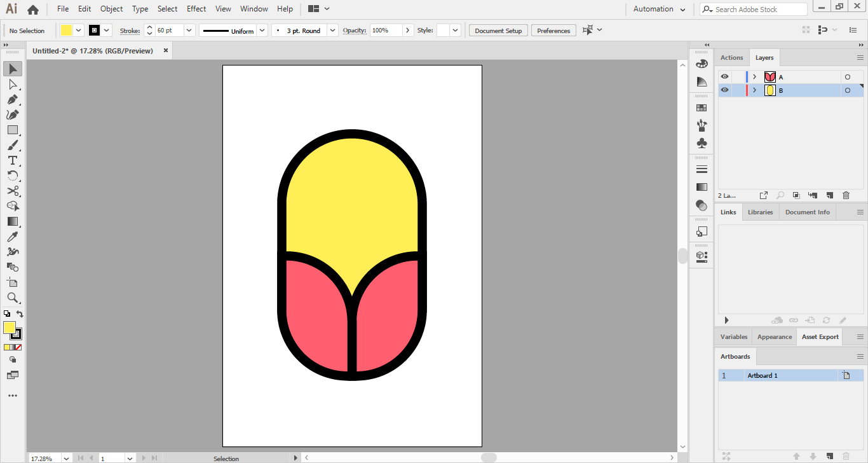Expand layer A contents
This screenshot has height=463, width=868.
click(755, 77)
